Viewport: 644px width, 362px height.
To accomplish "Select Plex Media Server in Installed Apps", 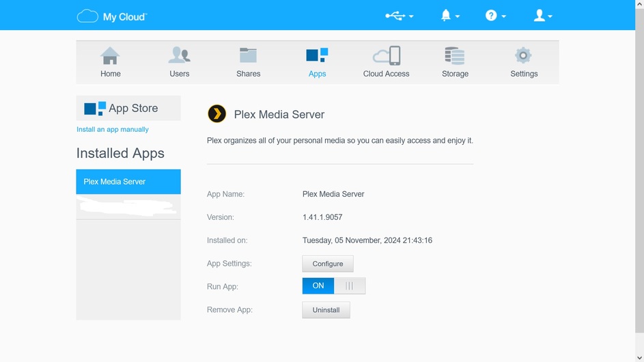I will point(128,182).
